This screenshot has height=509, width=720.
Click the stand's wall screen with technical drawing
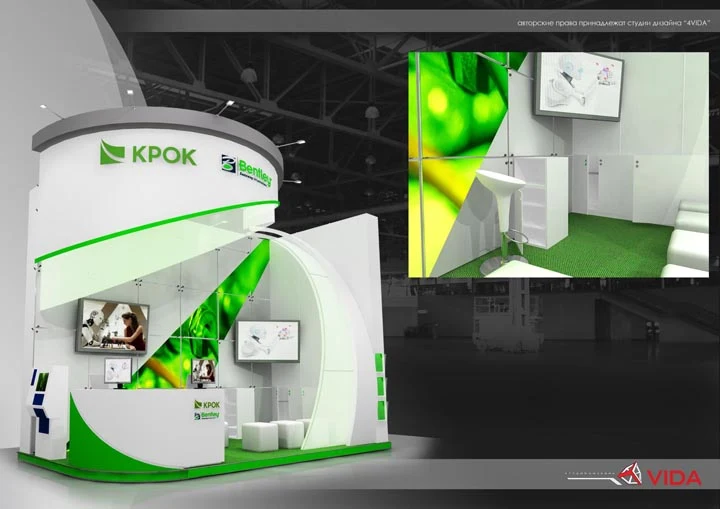tap(268, 341)
